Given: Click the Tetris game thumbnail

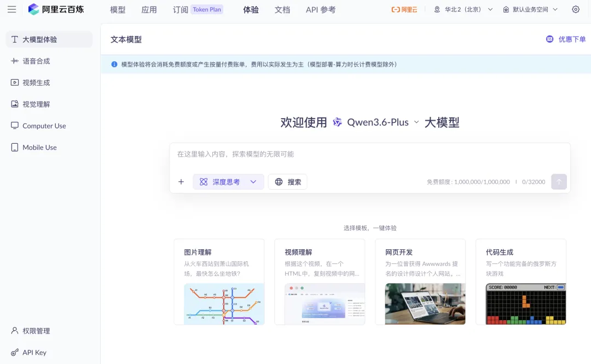Looking at the screenshot, I should tap(526, 304).
